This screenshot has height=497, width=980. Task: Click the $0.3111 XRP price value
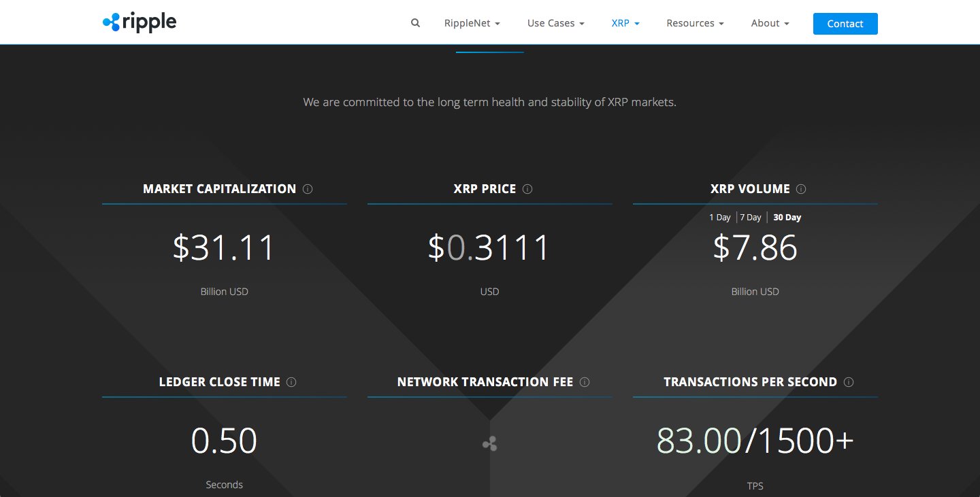point(489,247)
